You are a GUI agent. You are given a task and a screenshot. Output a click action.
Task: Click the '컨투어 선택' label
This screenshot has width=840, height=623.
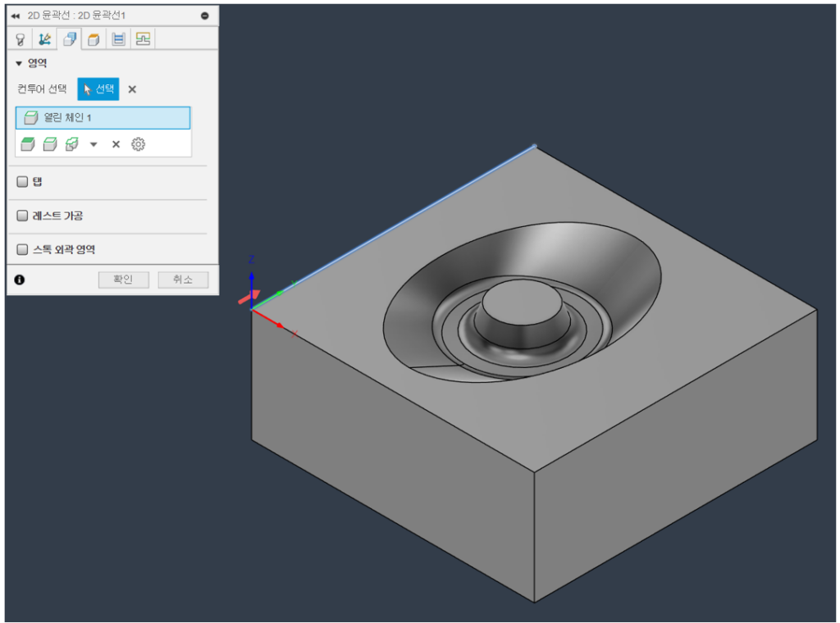(43, 89)
